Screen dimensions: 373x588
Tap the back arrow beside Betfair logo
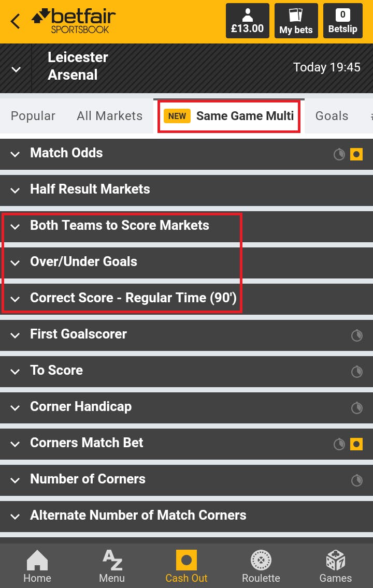16,21
